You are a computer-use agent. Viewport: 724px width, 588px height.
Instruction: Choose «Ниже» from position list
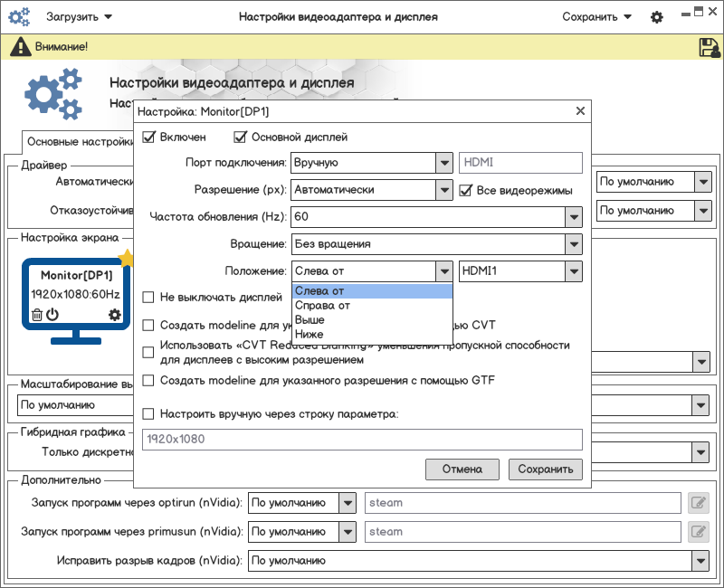(310, 335)
